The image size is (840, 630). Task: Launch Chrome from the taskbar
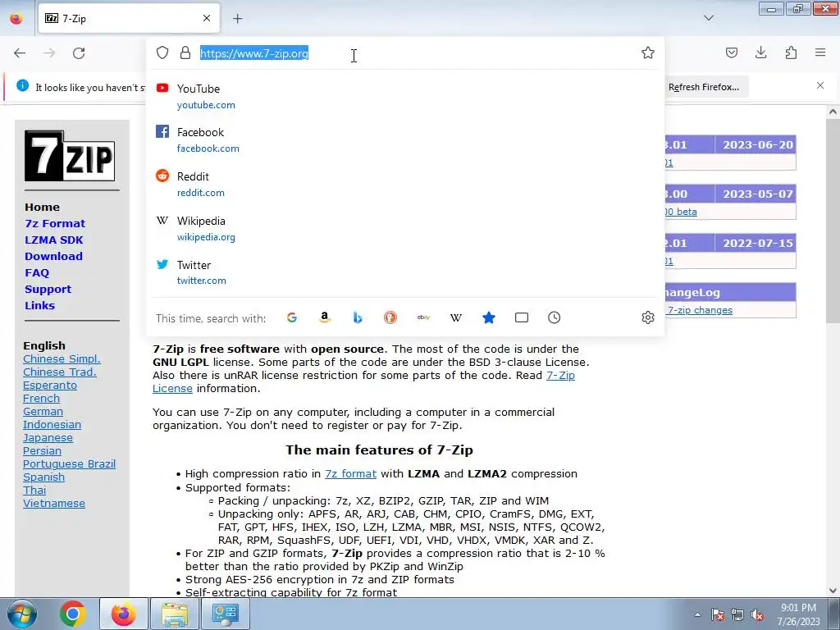[73, 614]
